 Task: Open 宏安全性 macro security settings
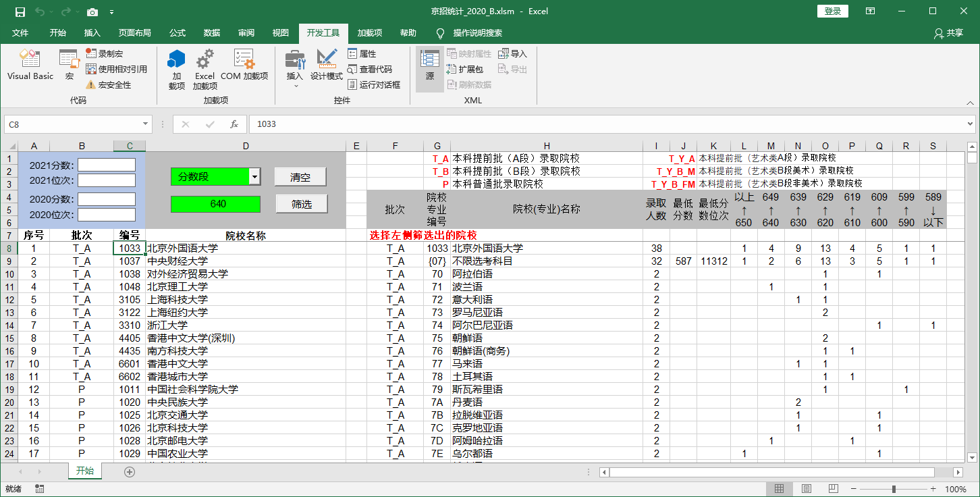(109, 84)
